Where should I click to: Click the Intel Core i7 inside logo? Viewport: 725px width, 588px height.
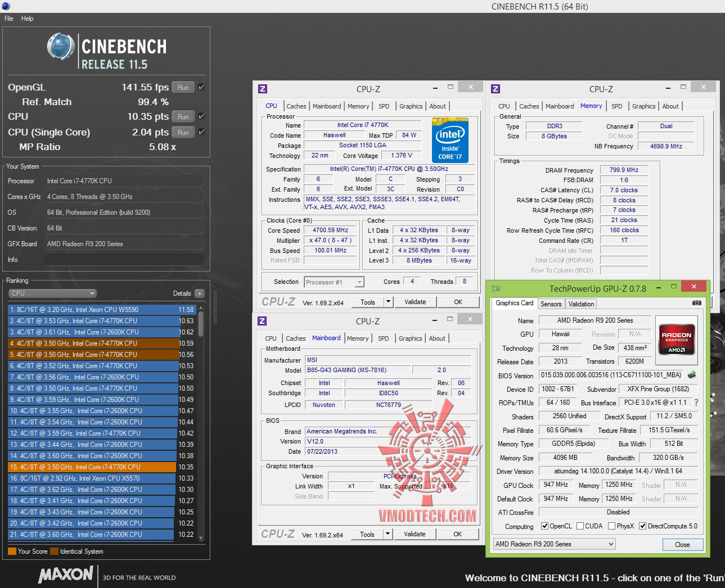(x=450, y=140)
